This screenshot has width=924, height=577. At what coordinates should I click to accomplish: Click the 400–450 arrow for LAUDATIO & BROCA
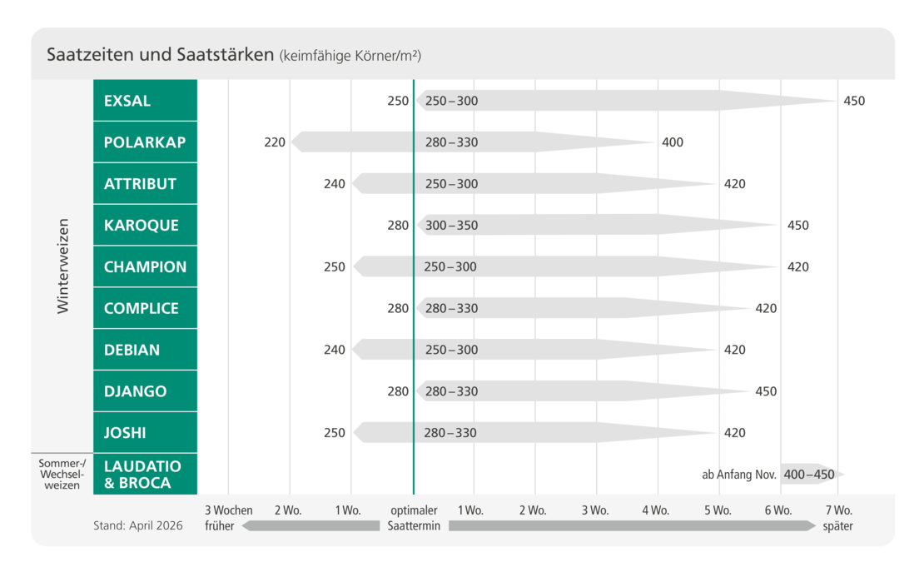click(x=812, y=475)
